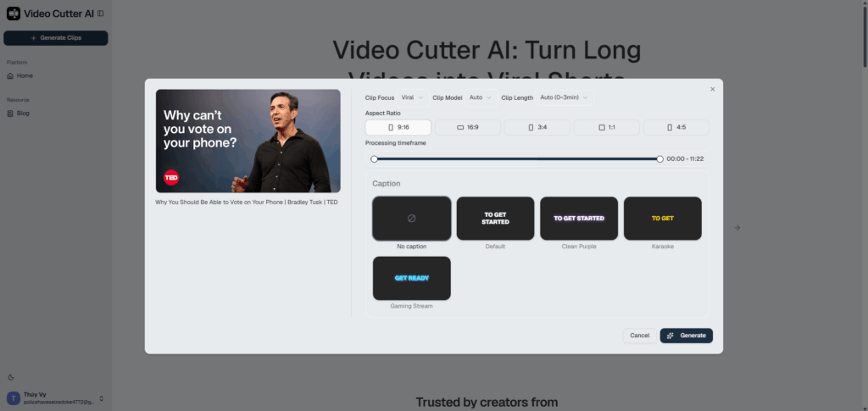
Task: Open the Clip Length dropdown
Action: (564, 98)
